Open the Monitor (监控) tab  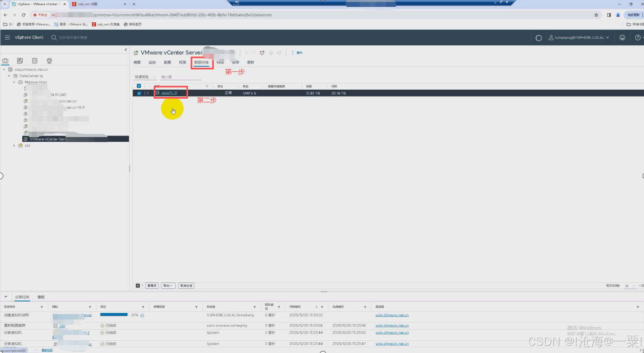point(152,62)
